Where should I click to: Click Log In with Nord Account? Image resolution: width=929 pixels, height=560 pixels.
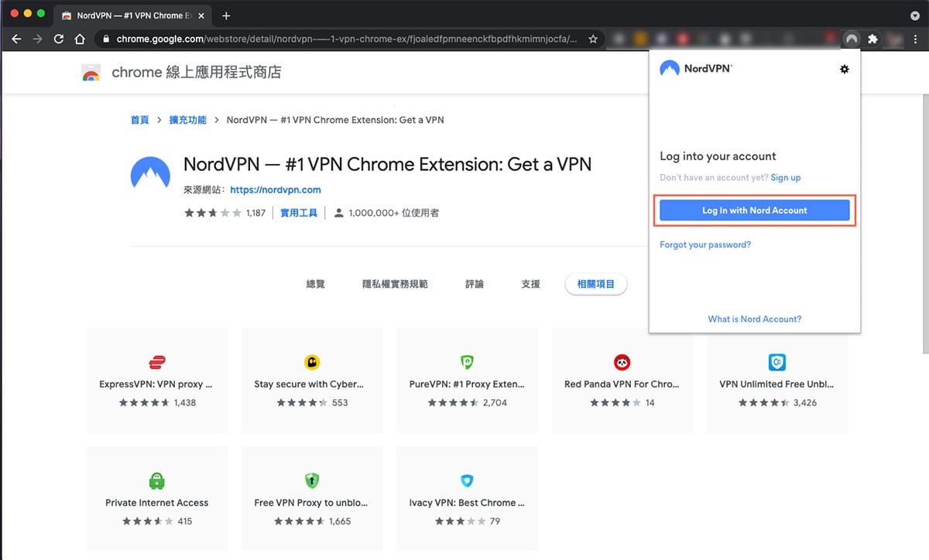[x=755, y=210]
